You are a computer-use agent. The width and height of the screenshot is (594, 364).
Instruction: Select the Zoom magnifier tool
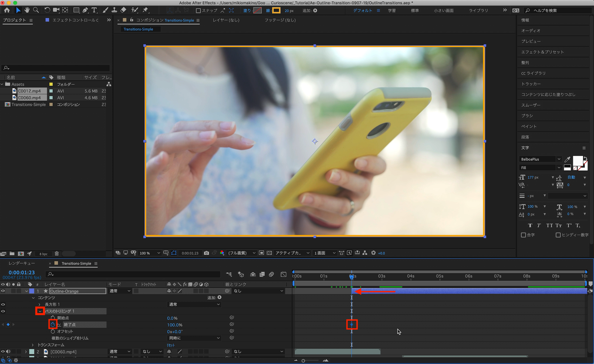[x=36, y=10]
